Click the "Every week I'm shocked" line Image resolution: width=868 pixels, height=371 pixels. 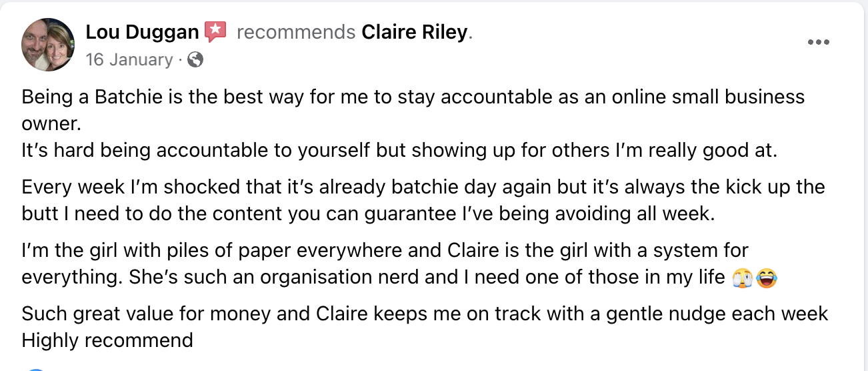423,187
